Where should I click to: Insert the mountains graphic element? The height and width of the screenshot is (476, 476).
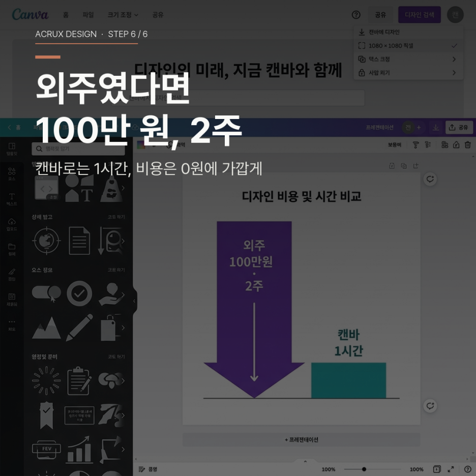(x=46, y=328)
